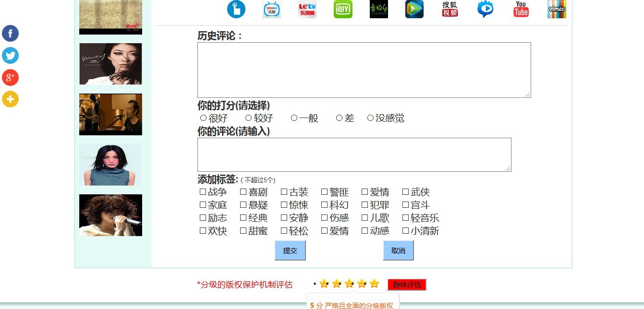
Task: Check the 宫斗 tag checkbox
Action: [x=405, y=205]
